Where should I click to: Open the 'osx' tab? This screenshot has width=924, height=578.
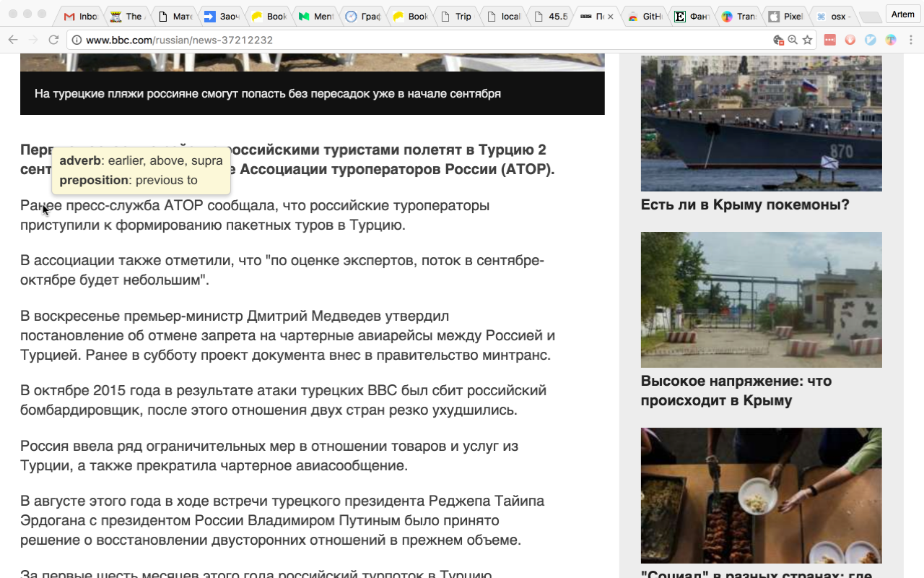[832, 16]
